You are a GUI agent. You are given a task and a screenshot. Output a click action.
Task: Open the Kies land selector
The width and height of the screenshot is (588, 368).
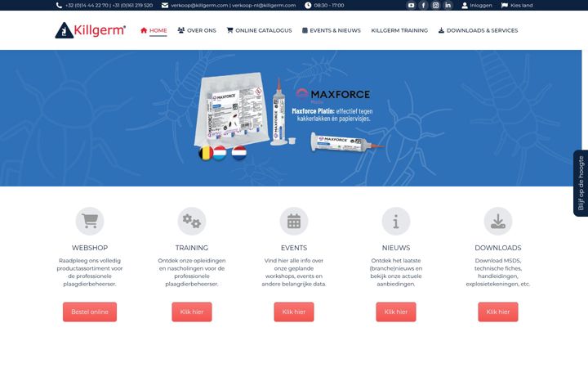(521, 5)
